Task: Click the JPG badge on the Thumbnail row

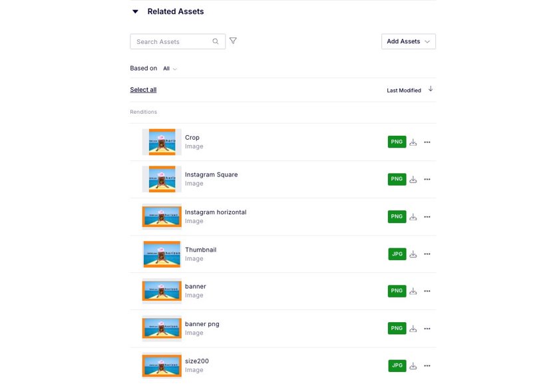Action: (x=397, y=254)
